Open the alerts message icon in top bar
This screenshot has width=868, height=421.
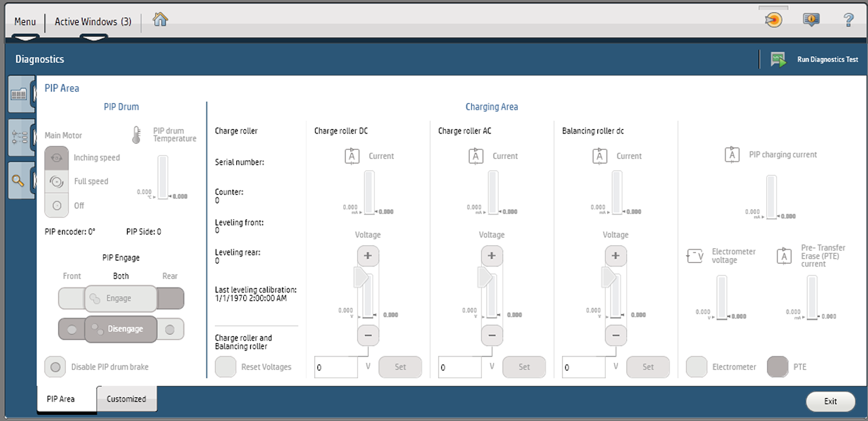point(811,20)
